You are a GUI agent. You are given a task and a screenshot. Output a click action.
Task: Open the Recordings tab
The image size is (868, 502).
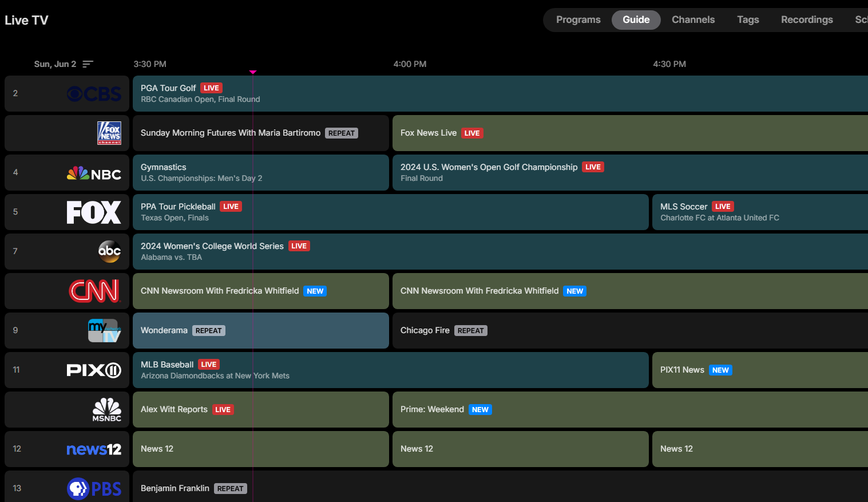807,19
